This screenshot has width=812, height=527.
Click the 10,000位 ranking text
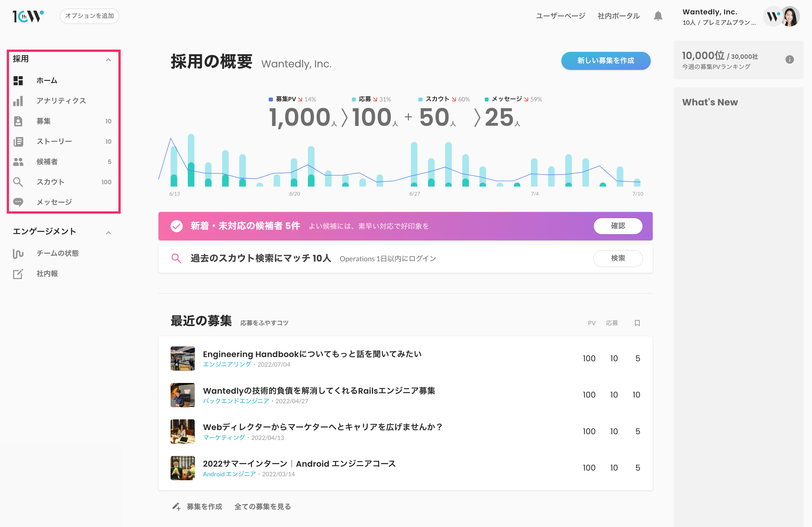pos(703,56)
